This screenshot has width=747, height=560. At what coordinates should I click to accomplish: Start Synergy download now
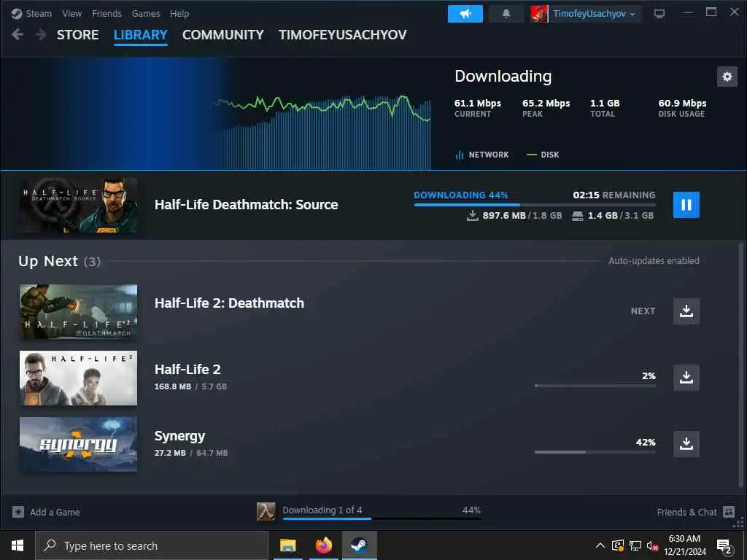pyautogui.click(x=686, y=444)
